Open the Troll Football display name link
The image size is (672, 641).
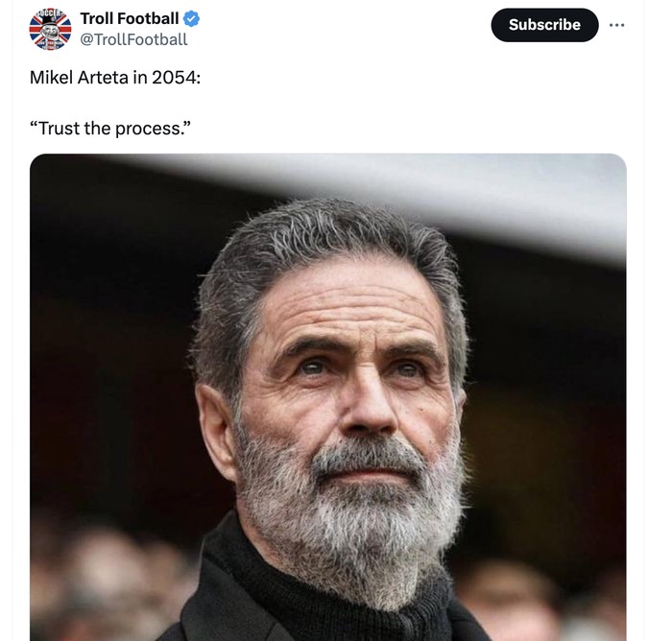(129, 18)
